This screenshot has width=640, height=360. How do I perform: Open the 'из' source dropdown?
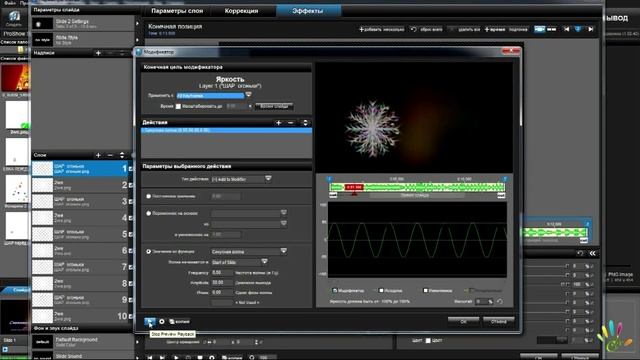284,223
